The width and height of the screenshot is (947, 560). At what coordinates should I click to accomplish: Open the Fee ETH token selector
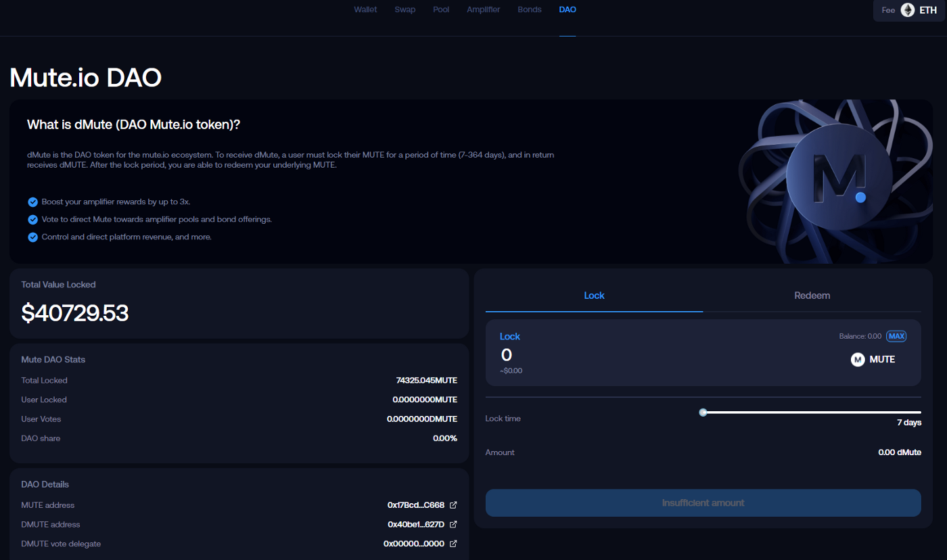[x=910, y=11]
